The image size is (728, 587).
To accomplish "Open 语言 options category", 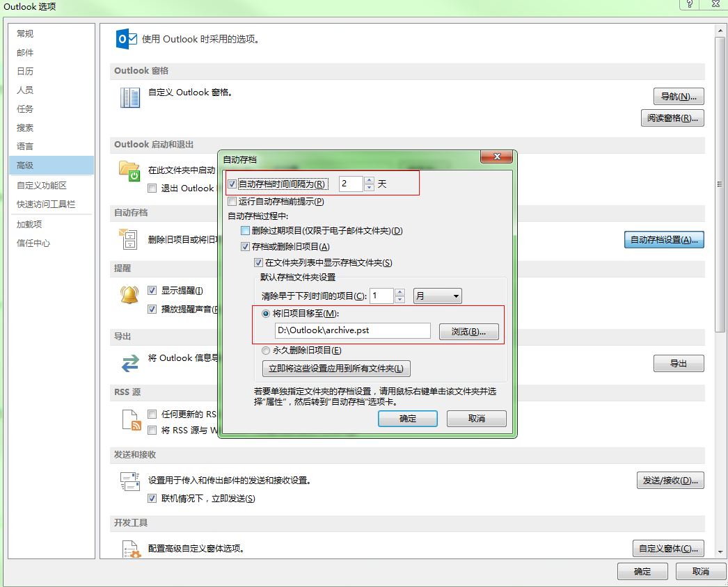I will click(x=51, y=146).
